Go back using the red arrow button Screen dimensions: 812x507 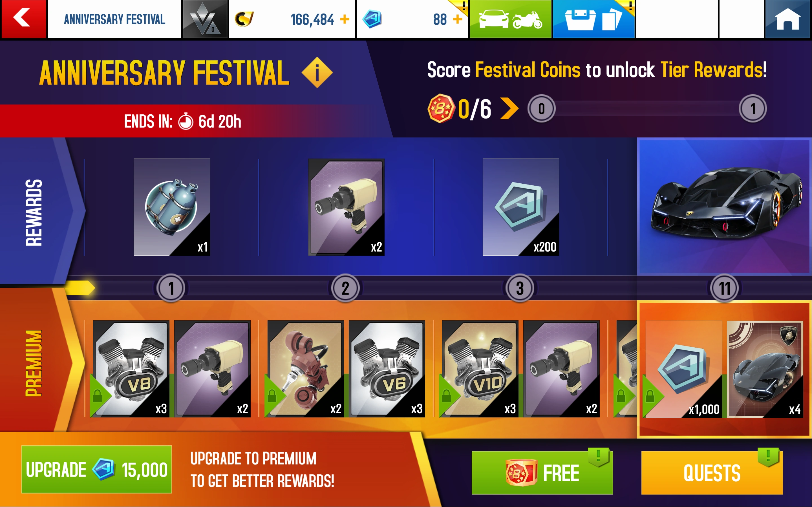click(23, 19)
